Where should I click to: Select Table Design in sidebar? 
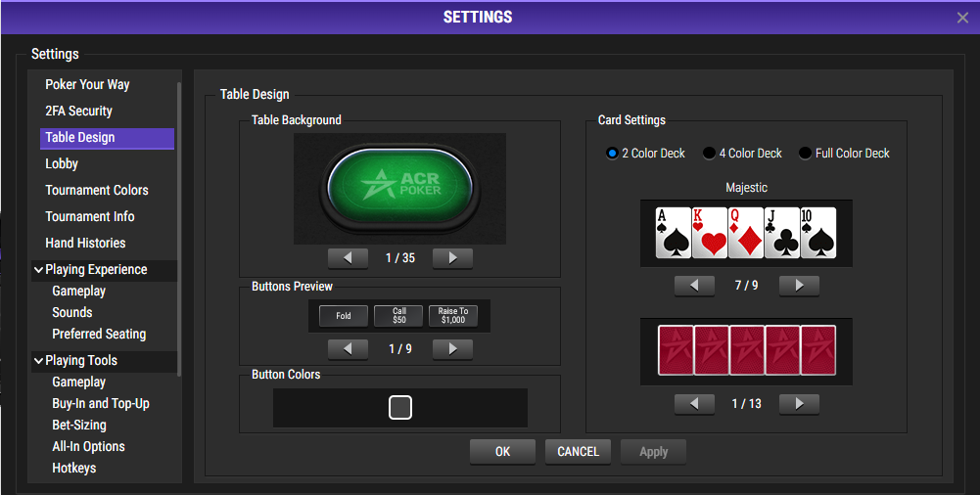point(108,138)
